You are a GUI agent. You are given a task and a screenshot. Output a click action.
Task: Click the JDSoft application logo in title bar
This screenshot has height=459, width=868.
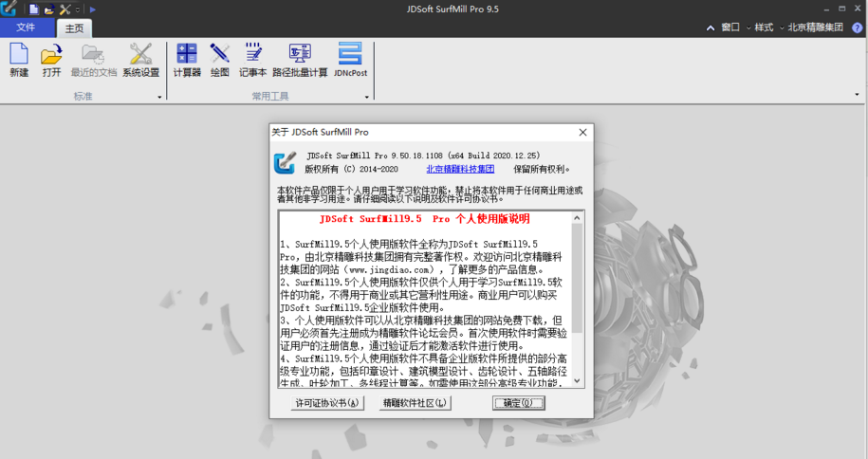pos(9,9)
